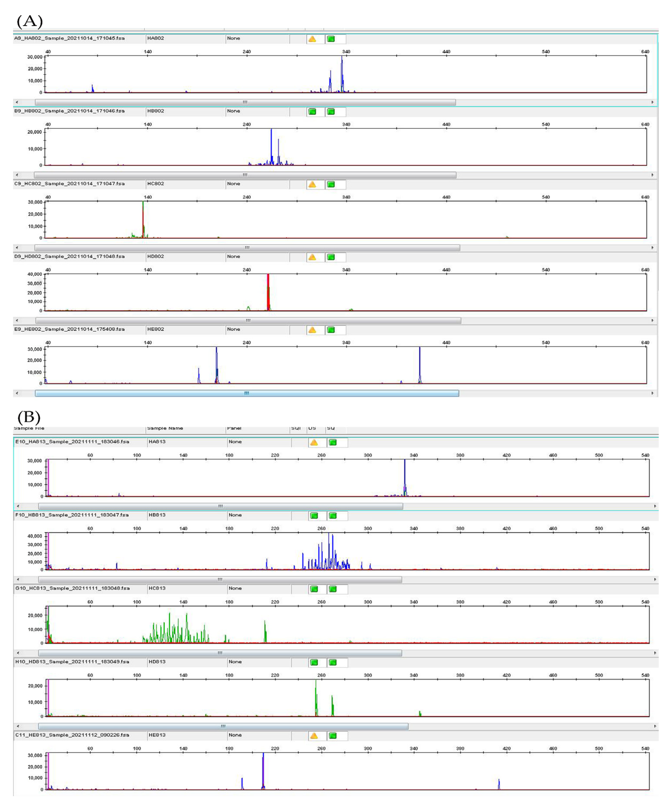Click green SQ square in HD813 row
Image resolution: width=672 pixels, height=809 pixels.
tap(333, 662)
